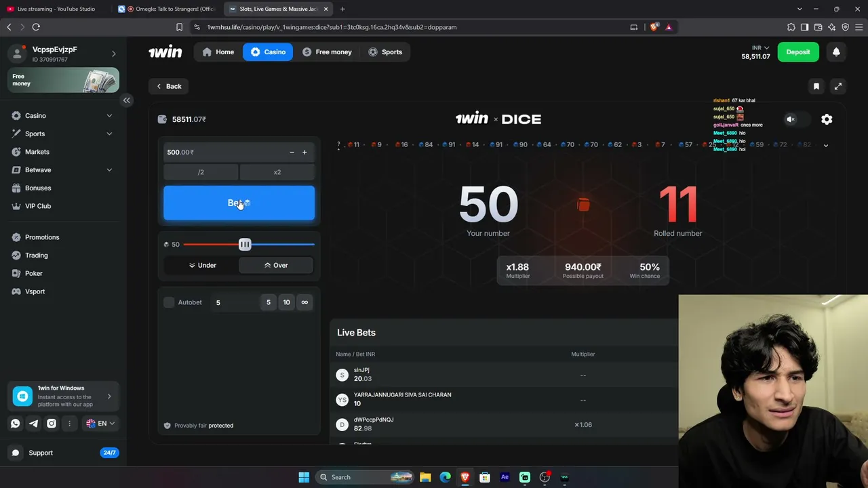
Task: Click the green Deposit button
Action: pos(798,52)
